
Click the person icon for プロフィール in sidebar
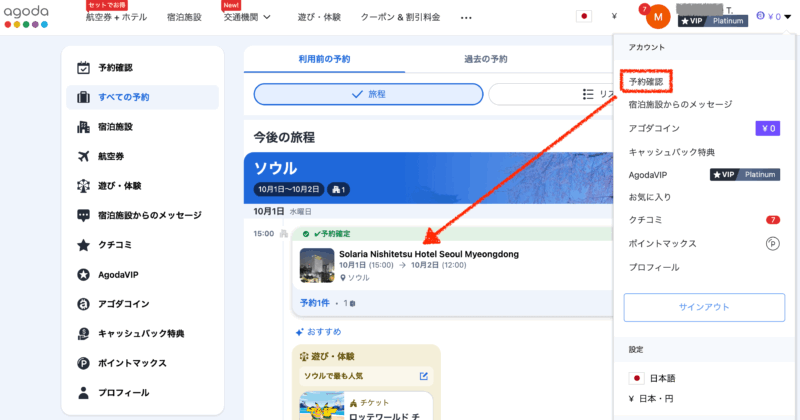pyautogui.click(x=83, y=392)
